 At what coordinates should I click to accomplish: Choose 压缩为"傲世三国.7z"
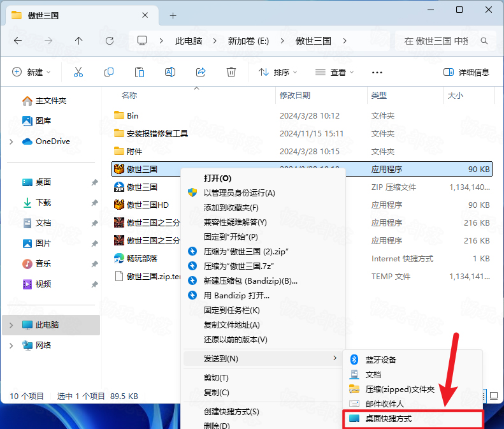[264, 266]
